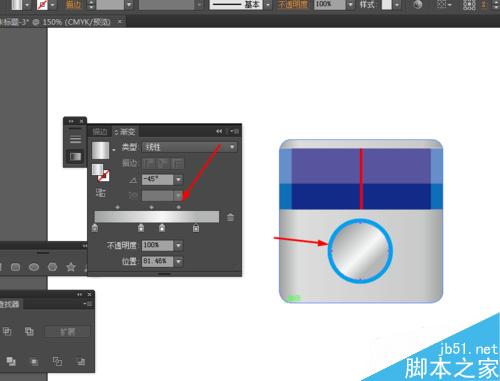Select the 渐变 gradient panel tab
This screenshot has width=500, height=381.
tap(125, 132)
